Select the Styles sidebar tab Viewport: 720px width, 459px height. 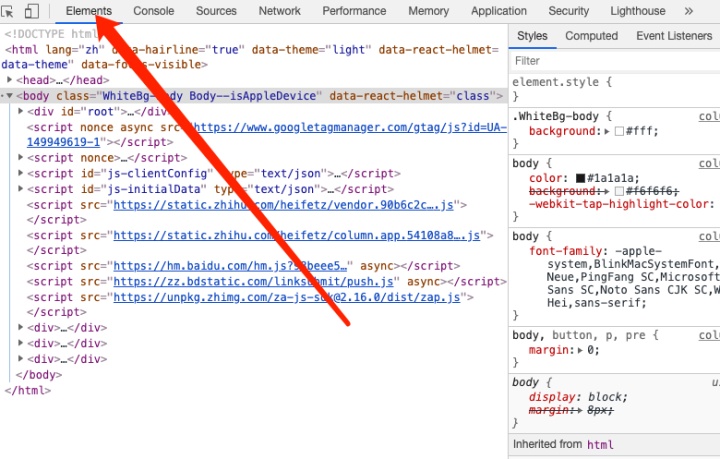[532, 36]
